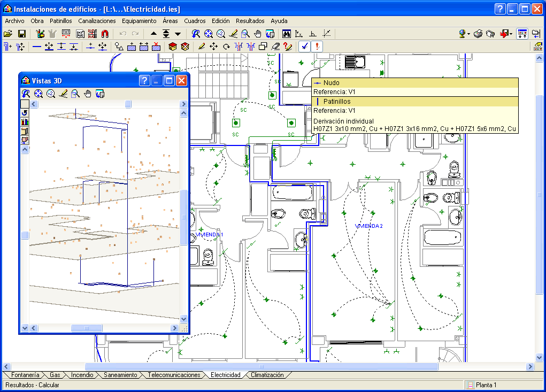546x392 pixels.
Task: Click the printer icon
Action: pyautogui.click(x=478, y=34)
